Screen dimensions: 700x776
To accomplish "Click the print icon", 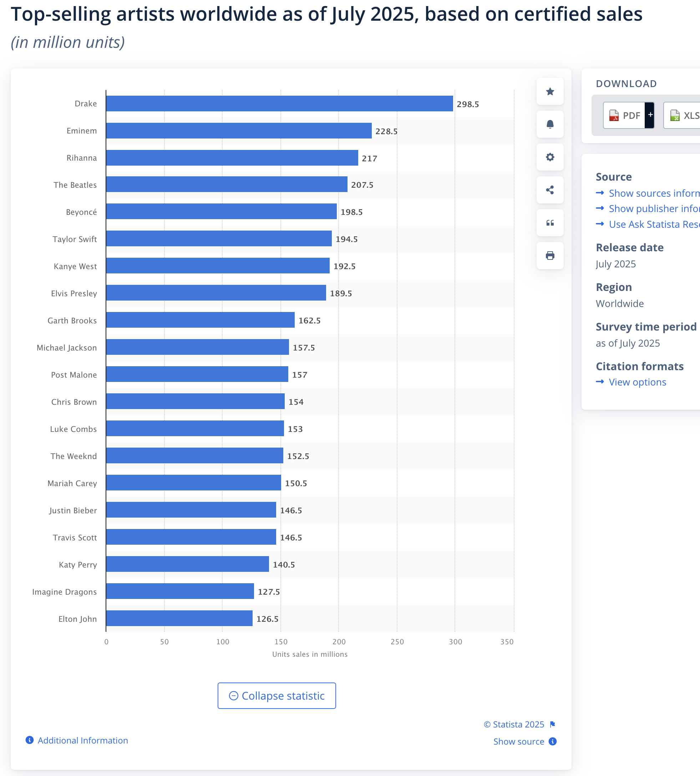I will pos(550,256).
